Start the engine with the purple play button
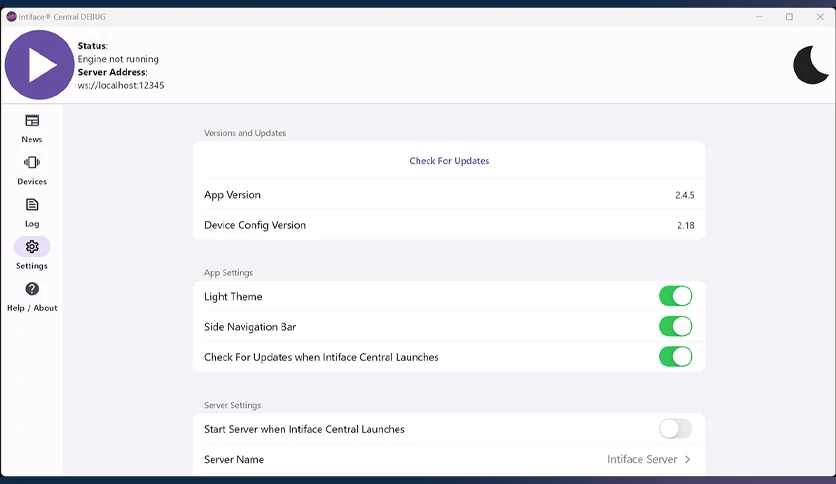 39,64
